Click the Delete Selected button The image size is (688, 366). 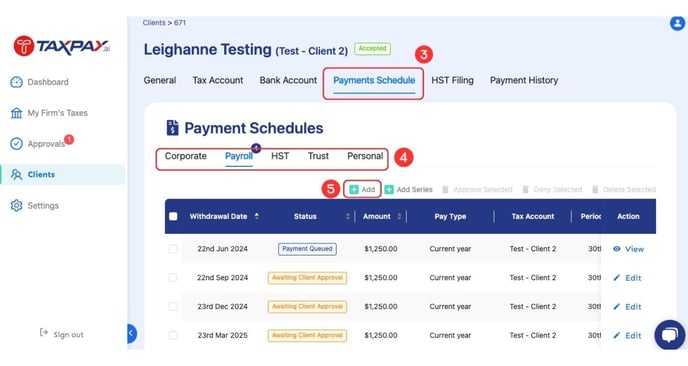pyautogui.click(x=624, y=190)
